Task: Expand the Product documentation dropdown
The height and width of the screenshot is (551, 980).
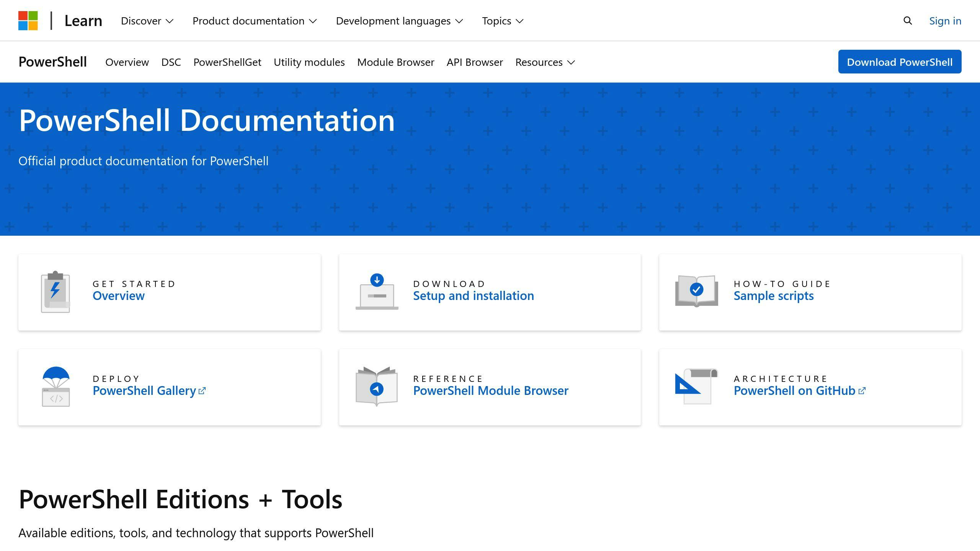Action: click(255, 20)
